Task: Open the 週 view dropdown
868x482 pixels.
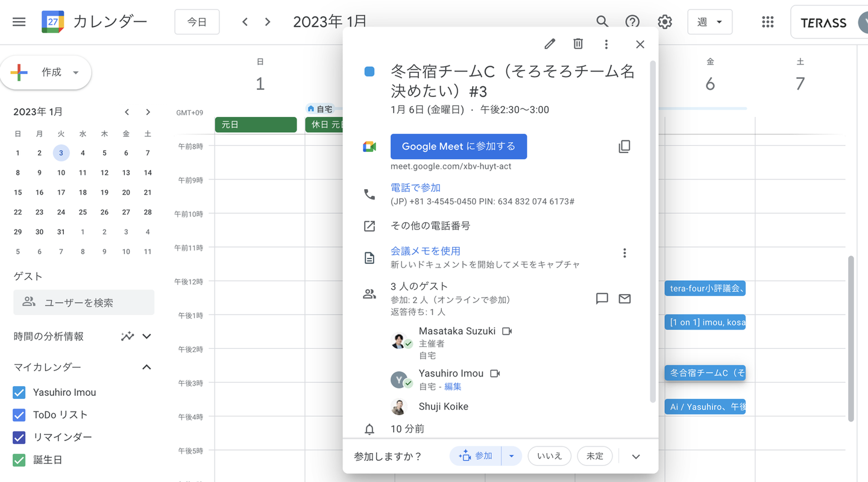Action: [709, 22]
